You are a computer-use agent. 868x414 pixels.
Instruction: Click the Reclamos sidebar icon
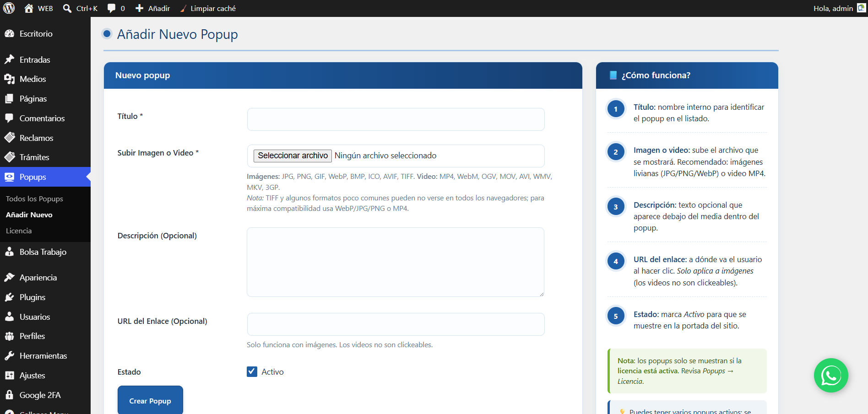click(9, 138)
